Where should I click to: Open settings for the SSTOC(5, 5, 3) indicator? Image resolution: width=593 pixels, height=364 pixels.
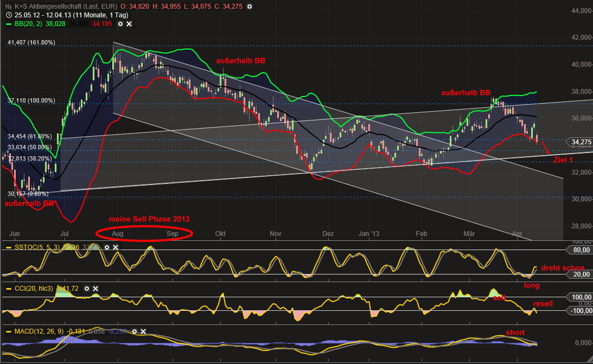click(x=107, y=247)
